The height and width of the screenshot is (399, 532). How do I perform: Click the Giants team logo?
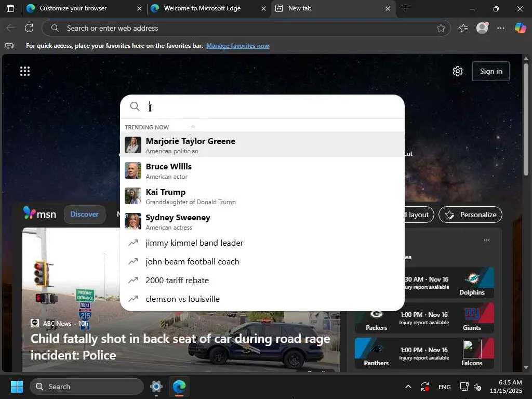pyautogui.click(x=472, y=314)
